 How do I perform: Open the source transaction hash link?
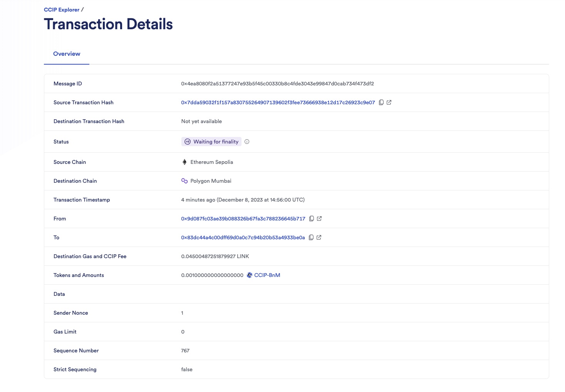(278, 102)
